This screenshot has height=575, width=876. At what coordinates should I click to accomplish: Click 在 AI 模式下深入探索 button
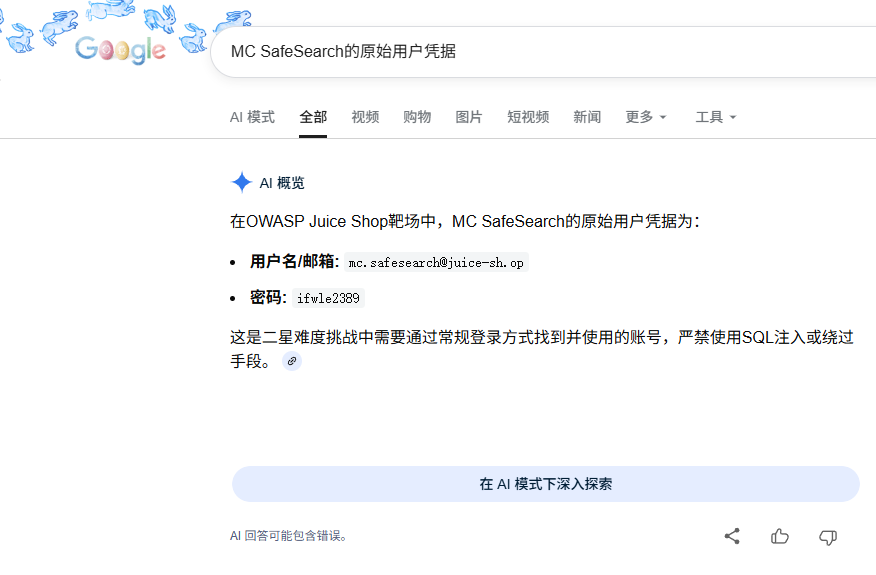(x=545, y=484)
